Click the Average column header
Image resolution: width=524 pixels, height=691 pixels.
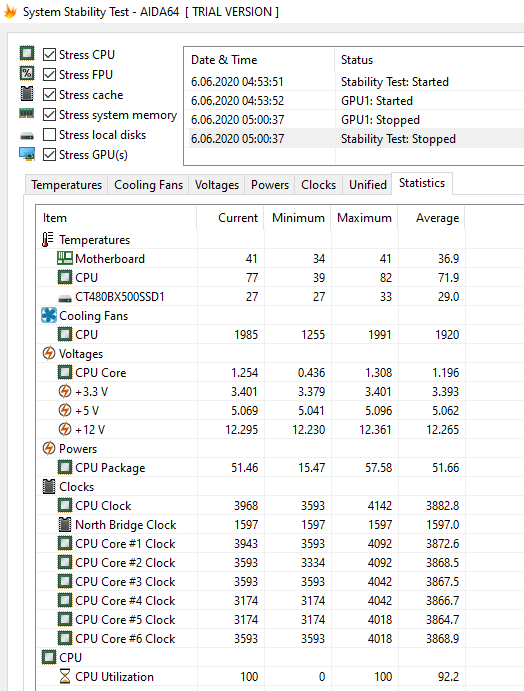pyautogui.click(x=431, y=218)
